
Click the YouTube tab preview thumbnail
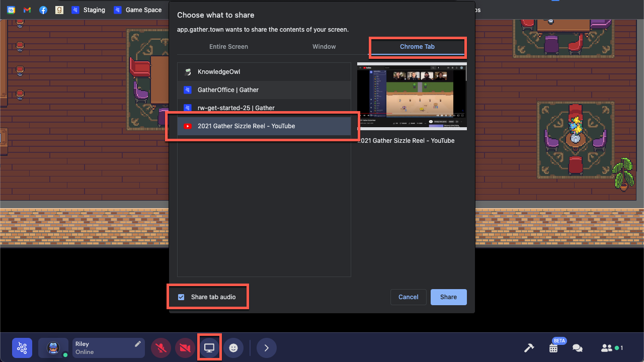(412, 96)
